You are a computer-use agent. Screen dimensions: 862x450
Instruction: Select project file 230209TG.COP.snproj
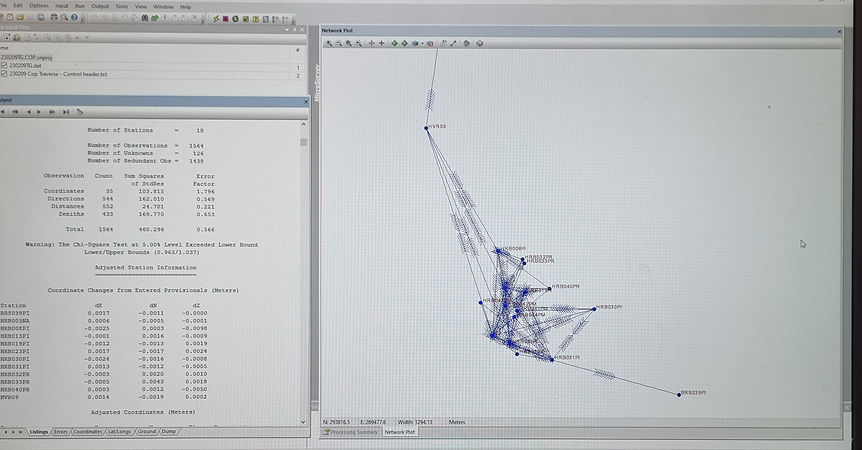point(26,57)
